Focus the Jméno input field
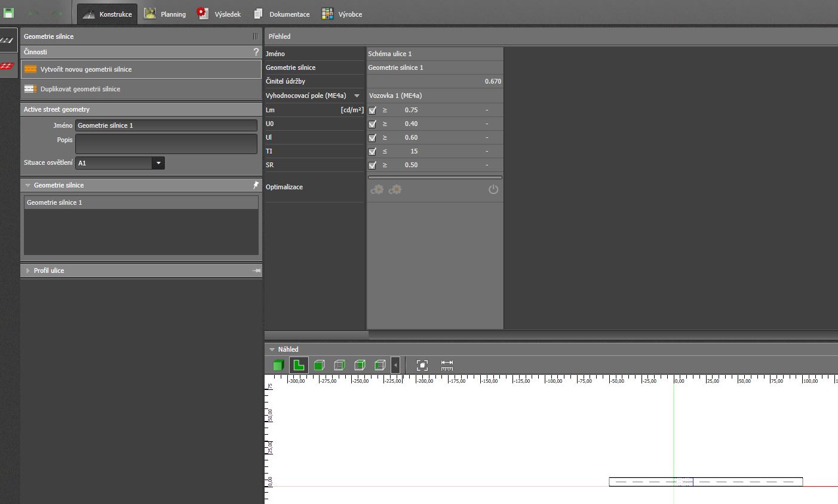838x504 pixels. 166,125
